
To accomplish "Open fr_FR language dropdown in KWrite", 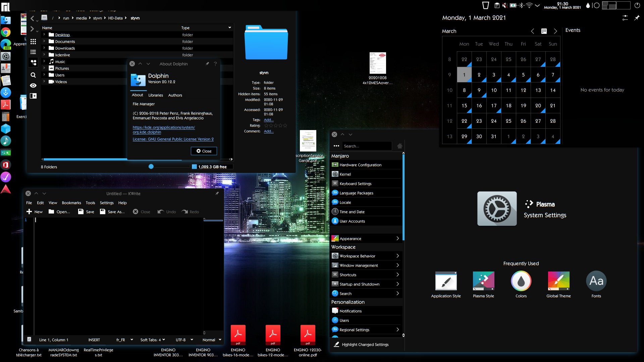I will pos(124,340).
